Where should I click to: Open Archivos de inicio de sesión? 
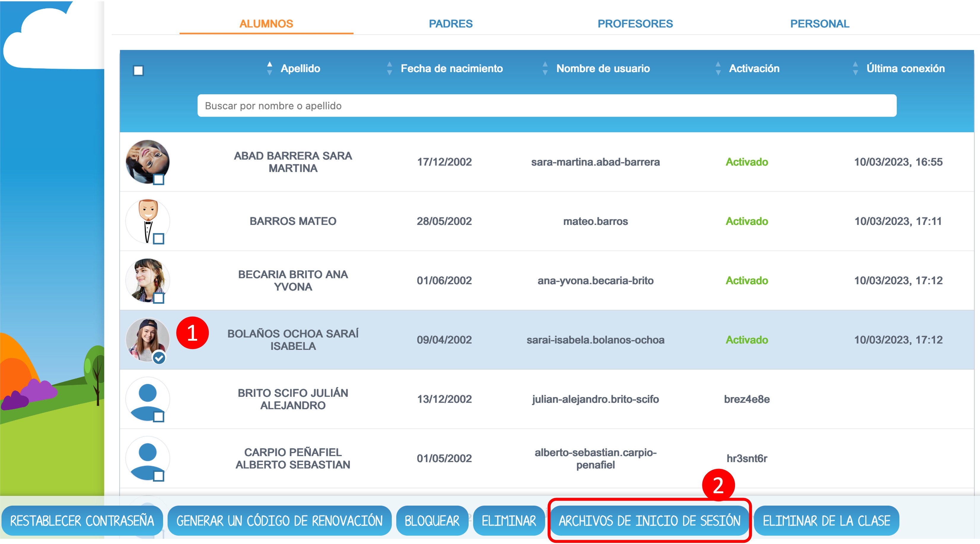click(649, 520)
